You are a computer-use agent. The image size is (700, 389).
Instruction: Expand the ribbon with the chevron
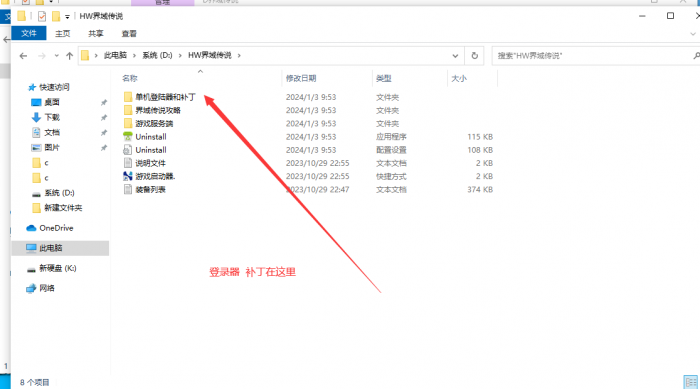(x=693, y=34)
